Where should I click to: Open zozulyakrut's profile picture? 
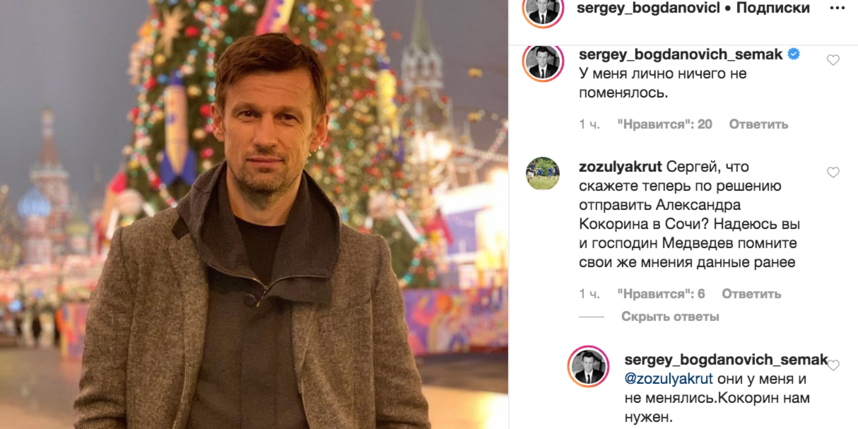click(543, 173)
